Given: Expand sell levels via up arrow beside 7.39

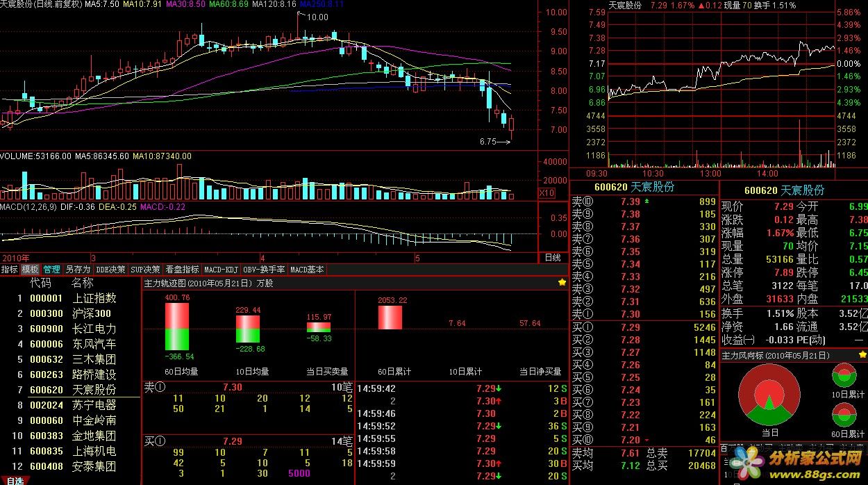Looking at the screenshot, I should (647, 202).
